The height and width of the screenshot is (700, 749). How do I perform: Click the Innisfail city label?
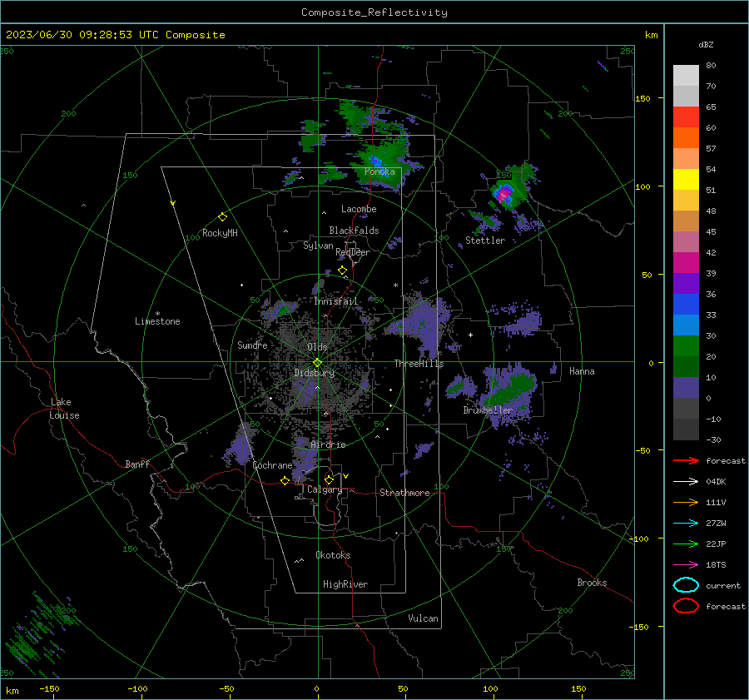pos(335,301)
